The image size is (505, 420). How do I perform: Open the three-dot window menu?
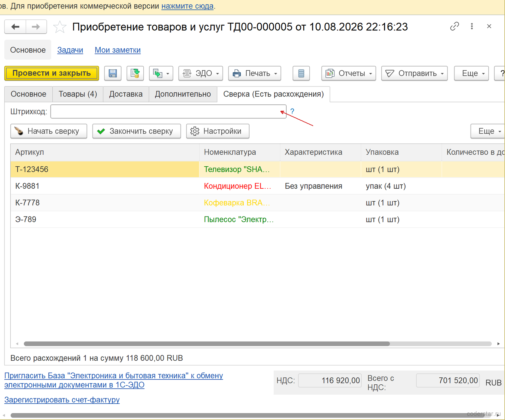pos(472,26)
